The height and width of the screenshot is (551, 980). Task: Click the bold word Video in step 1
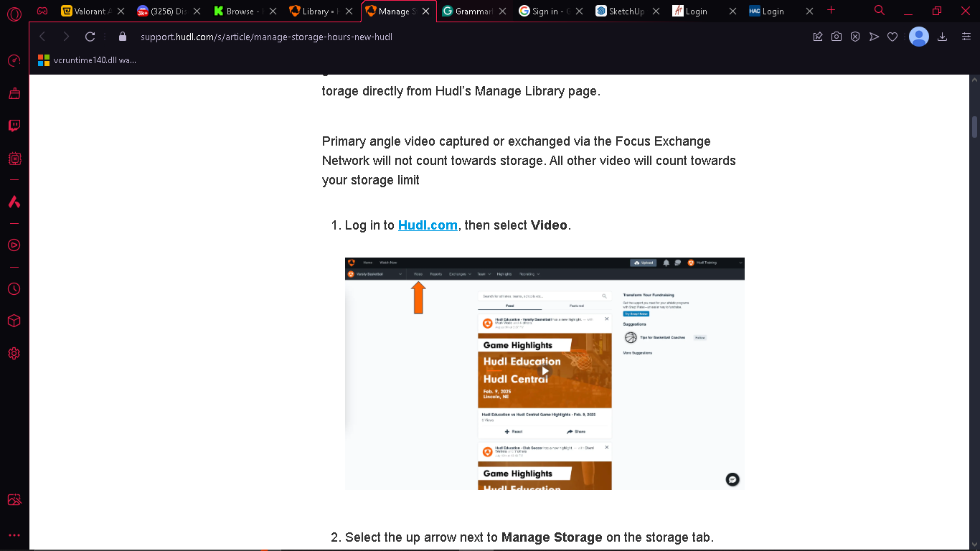[x=550, y=225]
